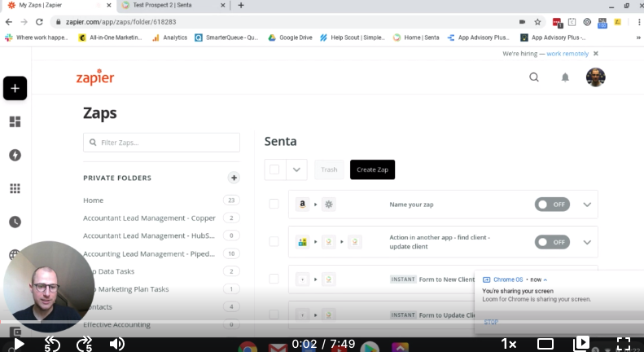Select checkbox for Form to Update Client zap
The height and width of the screenshot is (352, 644).
click(x=274, y=315)
